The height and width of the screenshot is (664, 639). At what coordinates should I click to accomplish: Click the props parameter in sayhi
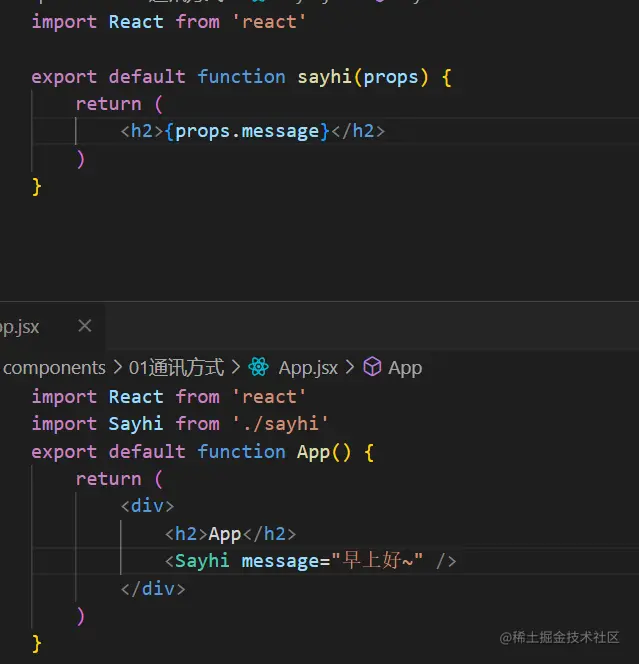(391, 78)
